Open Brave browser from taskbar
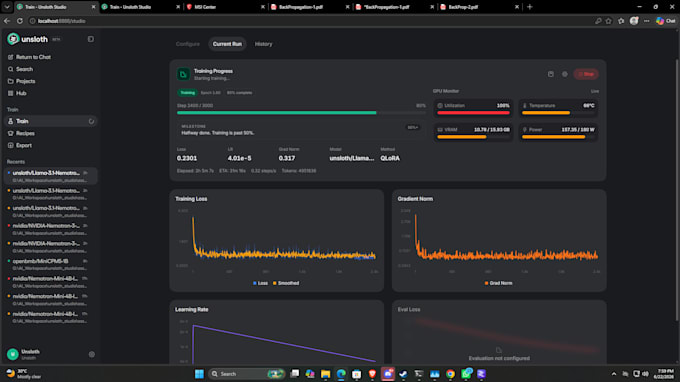Viewport: 680px width, 382px height. click(372, 374)
